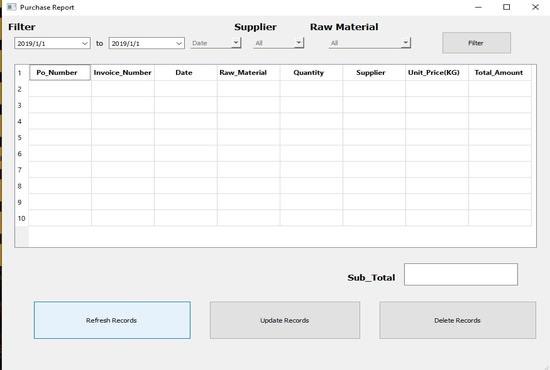This screenshot has height=370, width=550.
Task: Click the Refresh Records button
Action: 112,320
